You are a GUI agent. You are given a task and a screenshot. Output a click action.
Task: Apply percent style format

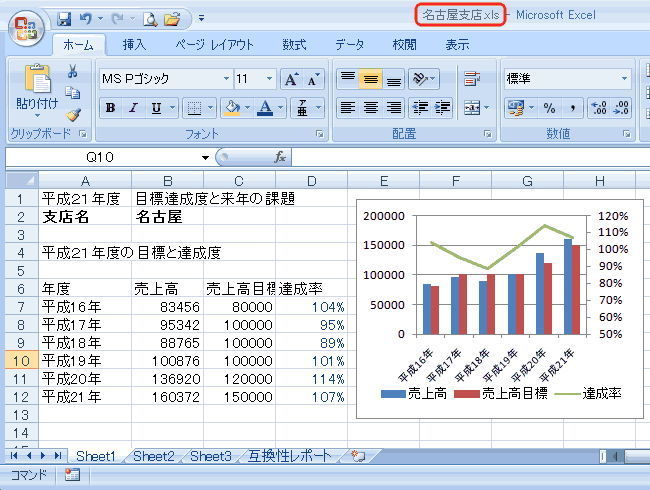pyautogui.click(x=549, y=109)
